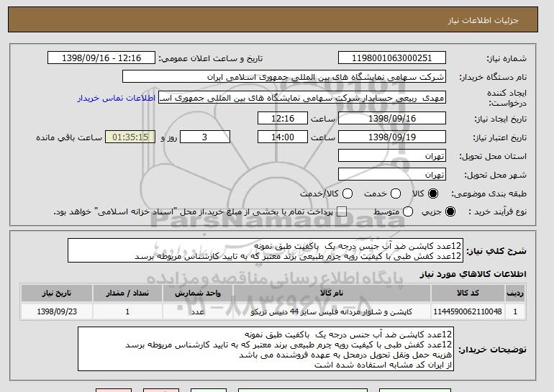Click the need number field 1198001063000251
This screenshot has height=392, width=554.
pyautogui.click(x=392, y=58)
